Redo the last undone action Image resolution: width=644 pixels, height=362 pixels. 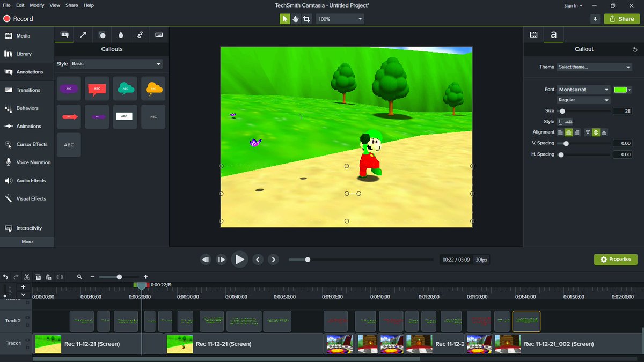16,277
